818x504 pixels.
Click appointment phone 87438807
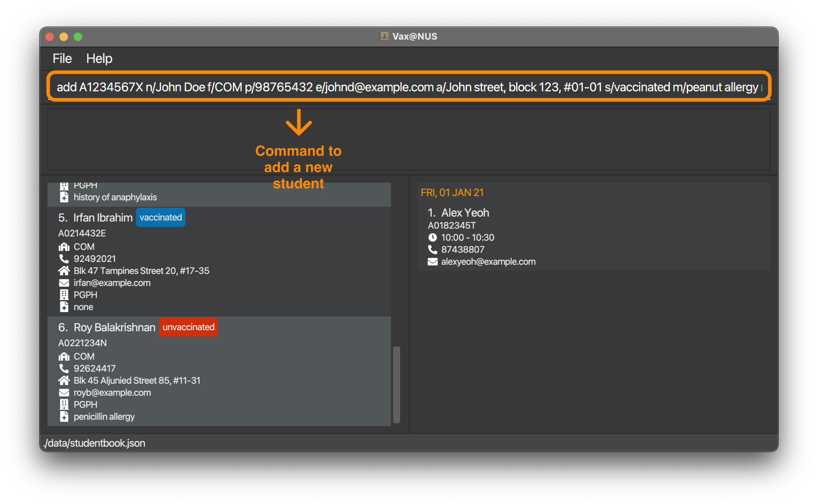tap(462, 250)
